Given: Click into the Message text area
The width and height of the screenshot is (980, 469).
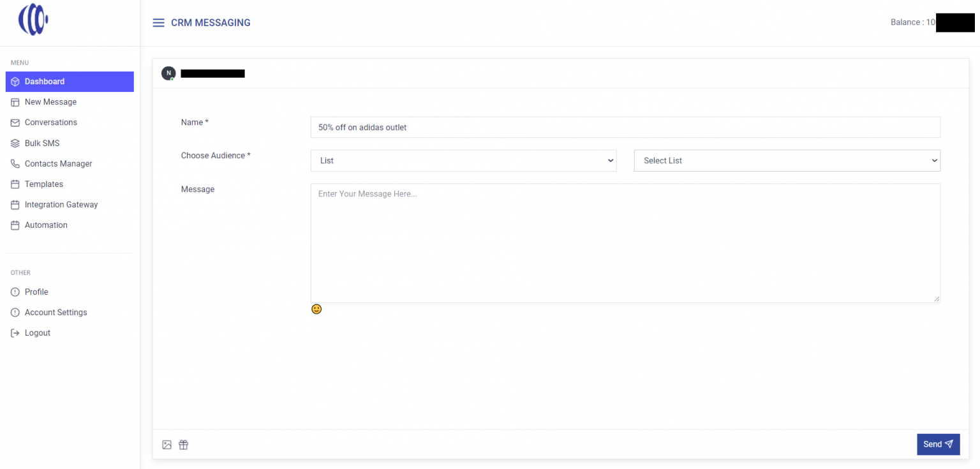Looking at the screenshot, I should point(625,242).
